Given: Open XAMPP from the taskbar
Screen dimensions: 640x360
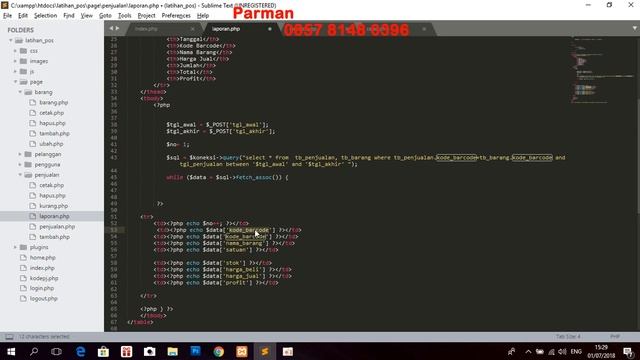Looking at the screenshot, I should [242, 351].
